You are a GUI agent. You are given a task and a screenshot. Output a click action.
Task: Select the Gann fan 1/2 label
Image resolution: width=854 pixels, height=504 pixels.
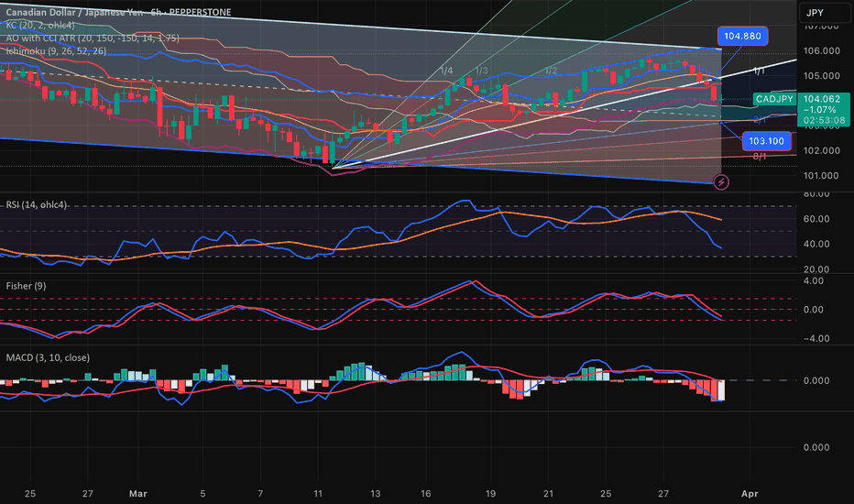552,71
